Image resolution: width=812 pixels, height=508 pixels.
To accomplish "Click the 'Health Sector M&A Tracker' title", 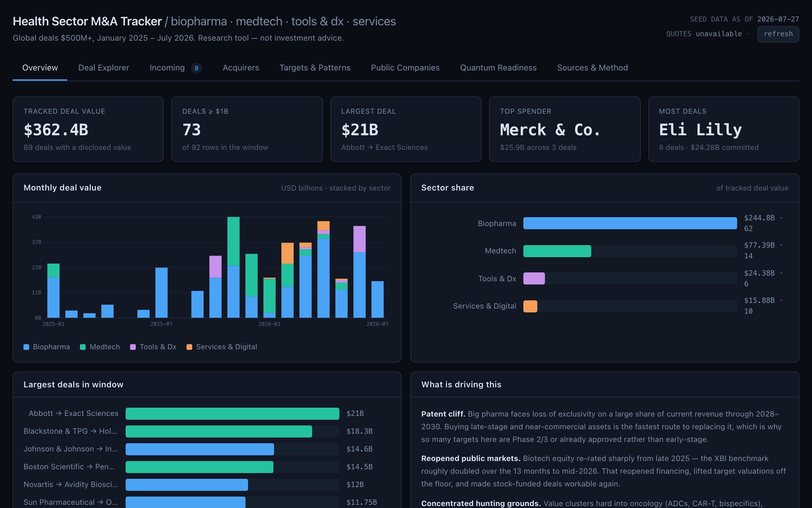I will point(87,21).
